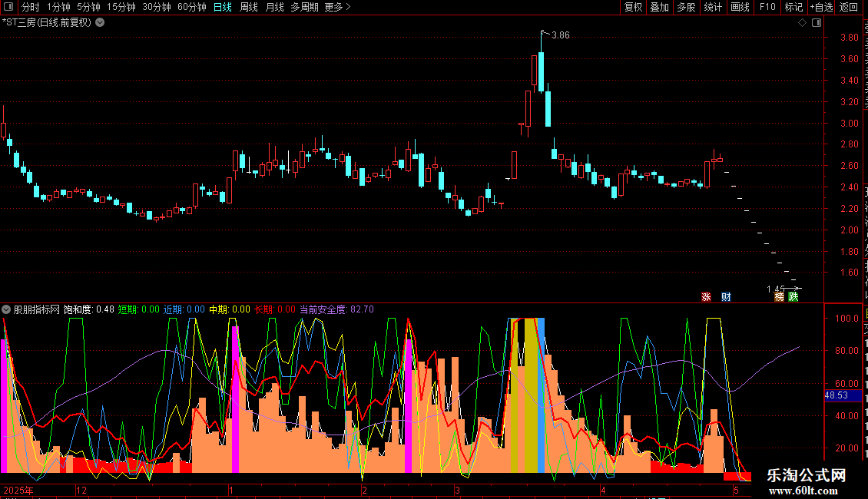Image resolution: width=868 pixels, height=499 pixels.
Task: Click the 12 month timeline marker
Action: (81, 490)
